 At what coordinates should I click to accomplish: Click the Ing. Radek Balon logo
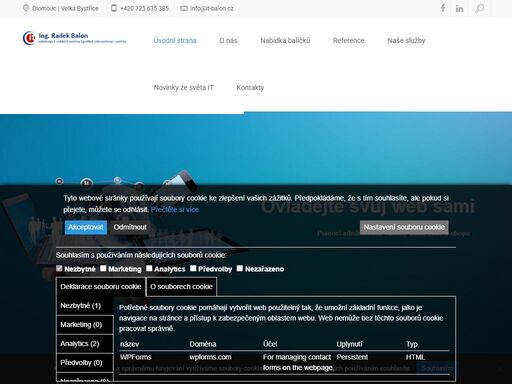click(75, 38)
